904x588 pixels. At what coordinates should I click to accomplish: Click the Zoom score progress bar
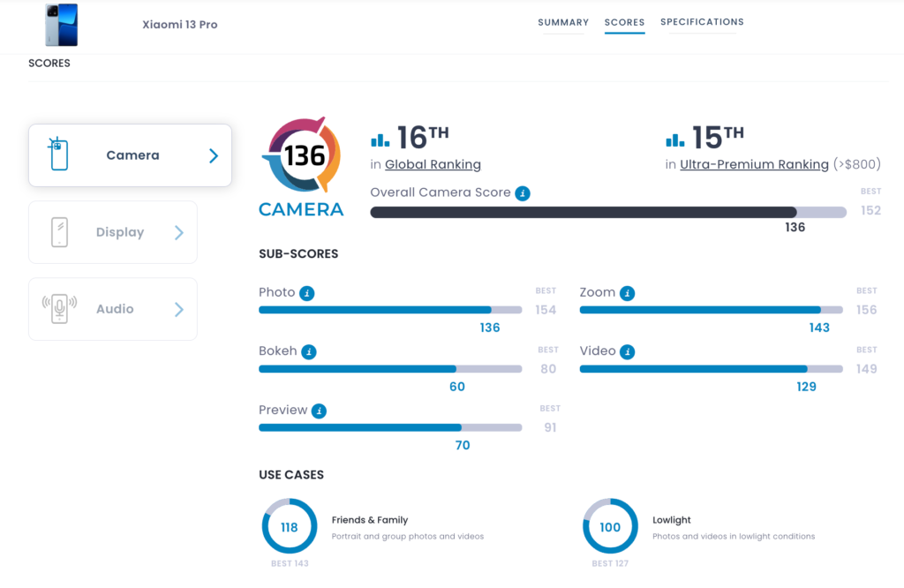click(x=712, y=310)
